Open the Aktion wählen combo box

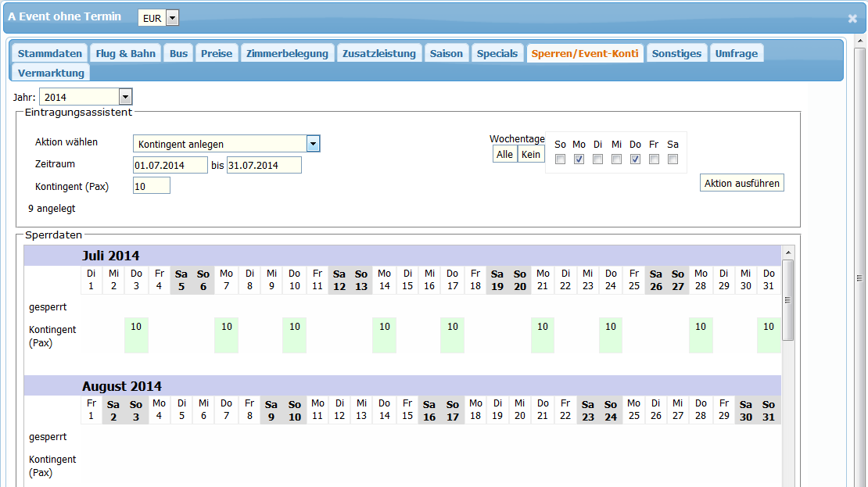(313, 144)
